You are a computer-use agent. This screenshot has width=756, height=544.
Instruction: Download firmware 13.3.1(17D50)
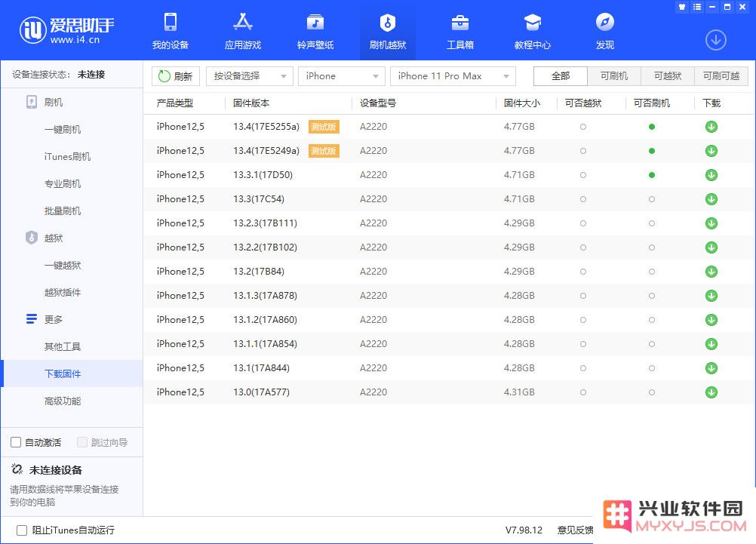click(711, 175)
